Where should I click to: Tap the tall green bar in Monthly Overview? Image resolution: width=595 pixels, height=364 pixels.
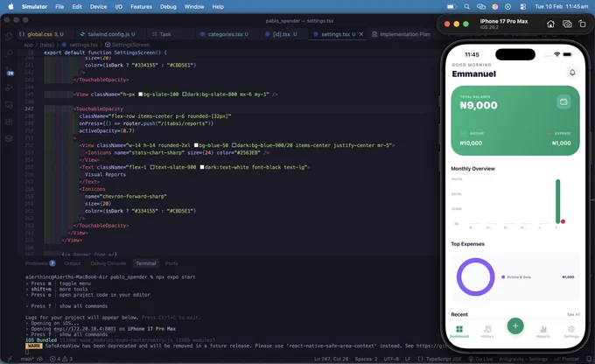(x=558, y=201)
